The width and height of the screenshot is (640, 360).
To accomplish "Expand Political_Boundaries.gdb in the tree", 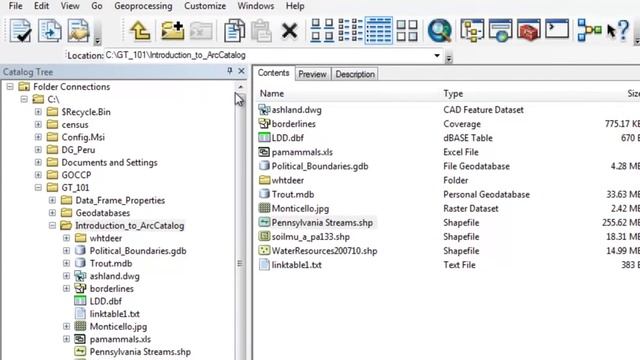I will pyautogui.click(x=67, y=251).
